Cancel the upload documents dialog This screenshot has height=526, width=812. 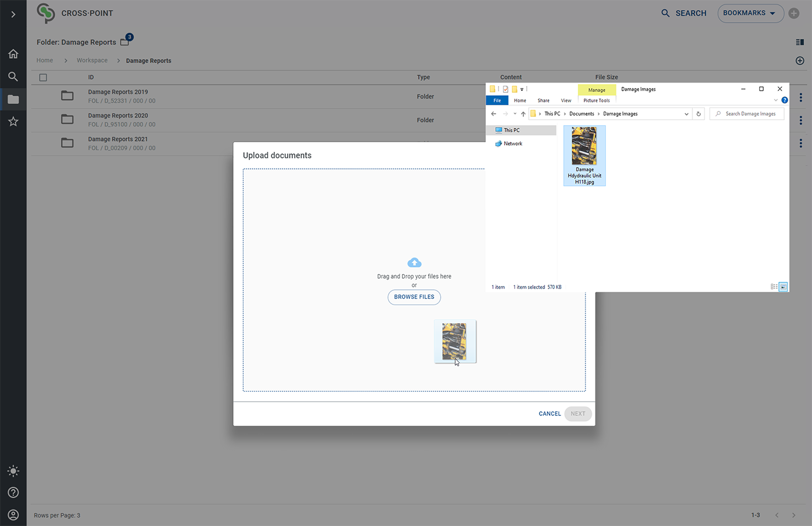pyautogui.click(x=549, y=414)
